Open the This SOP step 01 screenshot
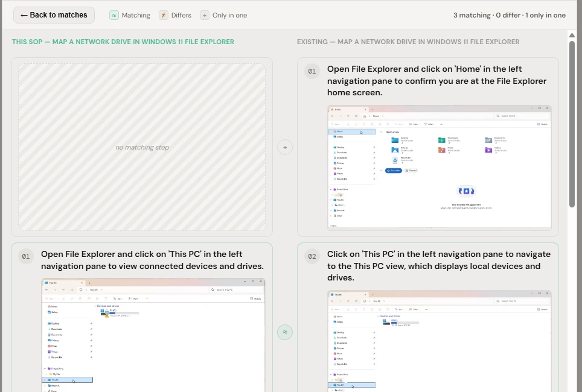The height and width of the screenshot is (392, 582). click(x=153, y=335)
